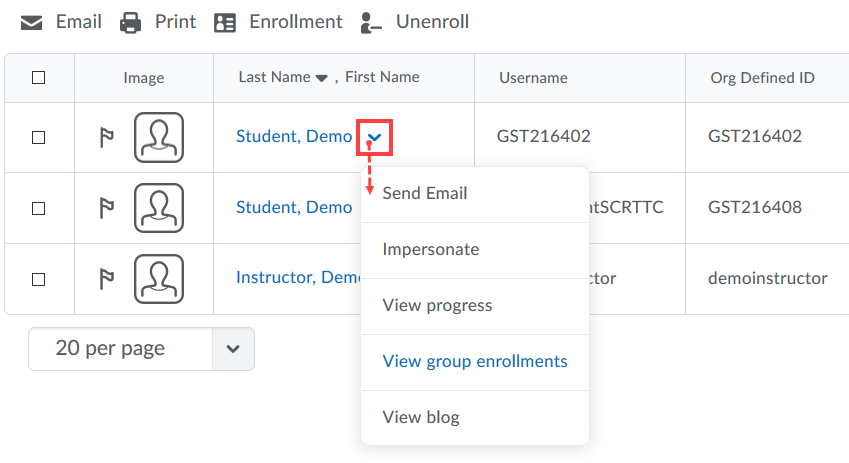Check the box for user GST216402
The height and width of the screenshot is (463, 849).
(38, 137)
